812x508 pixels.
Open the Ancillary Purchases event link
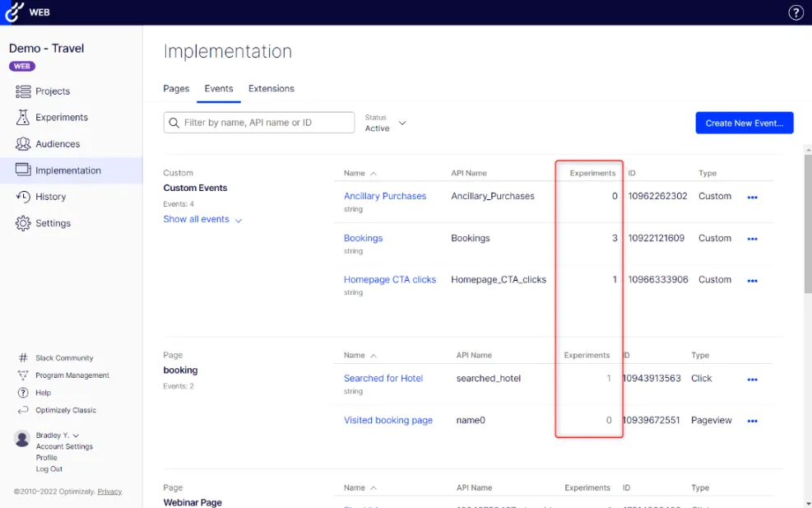[x=385, y=196]
